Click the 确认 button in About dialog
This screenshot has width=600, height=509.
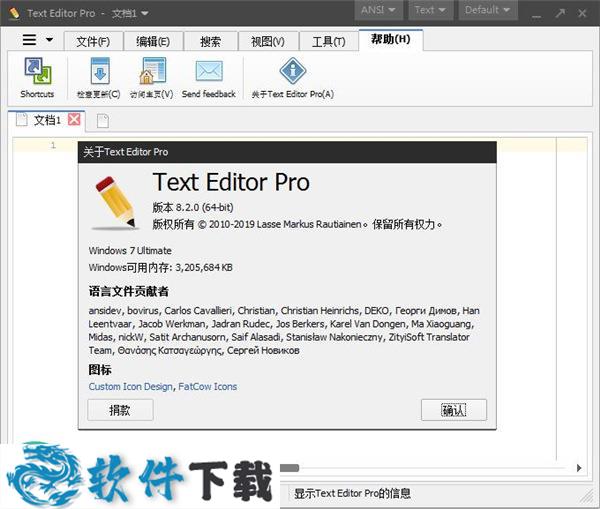point(453,410)
